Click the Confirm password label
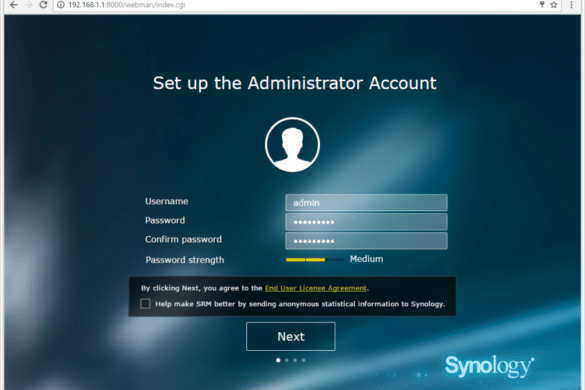The height and width of the screenshot is (390, 585). tap(183, 239)
